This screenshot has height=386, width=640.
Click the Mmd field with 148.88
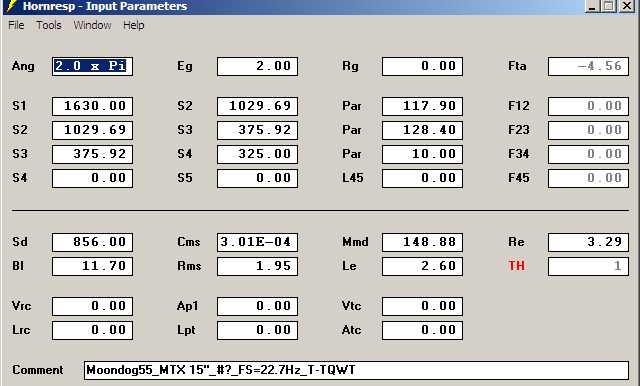tap(422, 242)
